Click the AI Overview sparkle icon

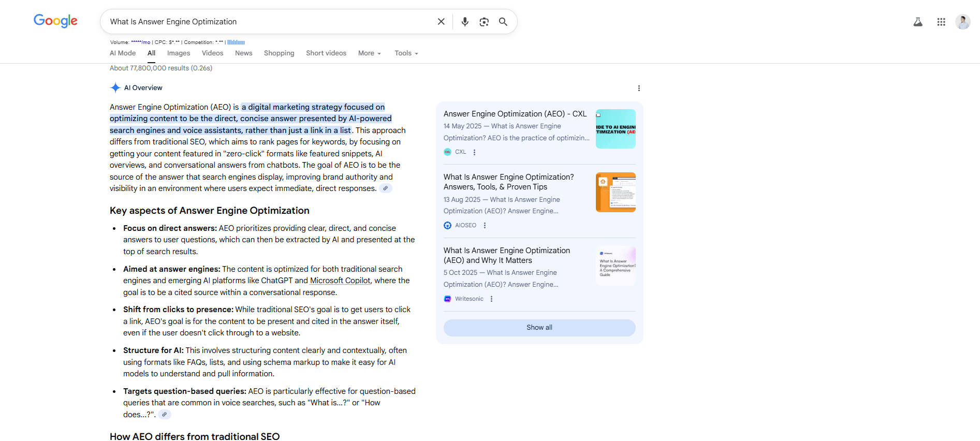(115, 88)
